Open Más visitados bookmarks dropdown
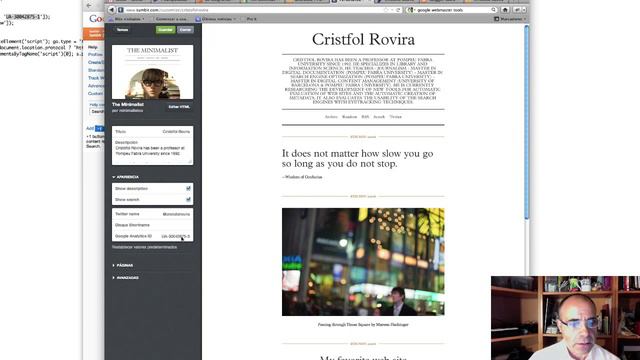Image resolution: width=640 pixels, height=360 pixels. click(127, 19)
